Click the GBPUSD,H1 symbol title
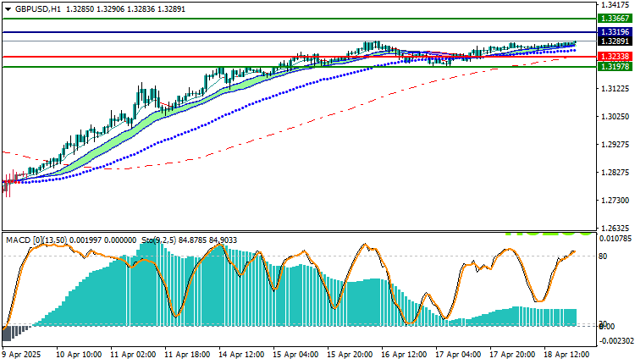Viewport: 635px width, 364px height. [37, 9]
